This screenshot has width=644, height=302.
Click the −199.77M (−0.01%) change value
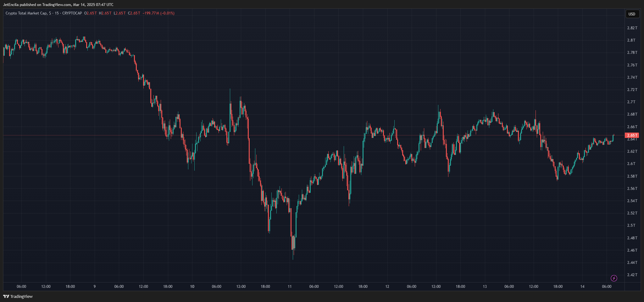point(158,13)
